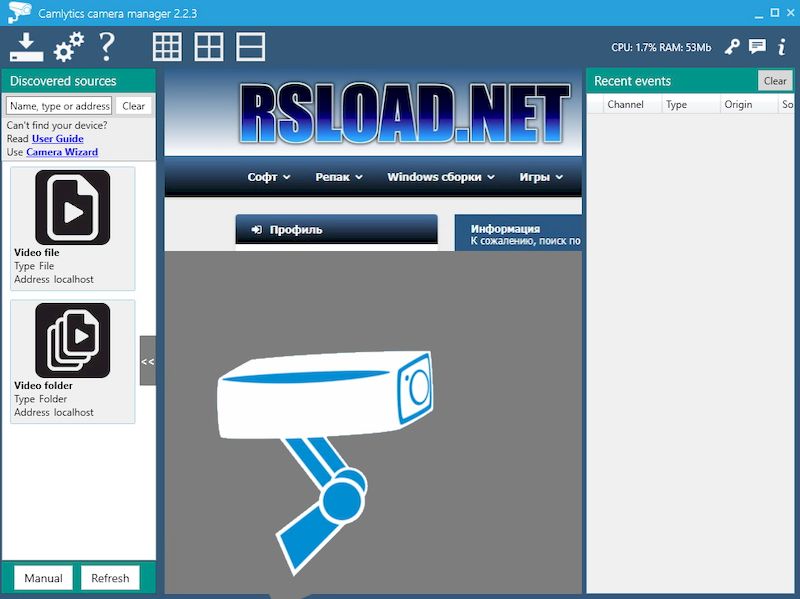Click the "Type Folder" text

(x=40, y=399)
